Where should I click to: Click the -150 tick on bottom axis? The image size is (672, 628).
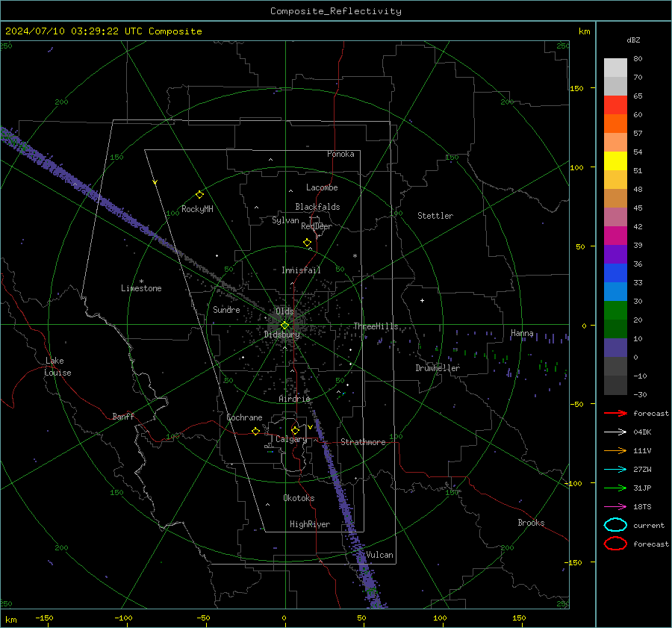(44, 618)
